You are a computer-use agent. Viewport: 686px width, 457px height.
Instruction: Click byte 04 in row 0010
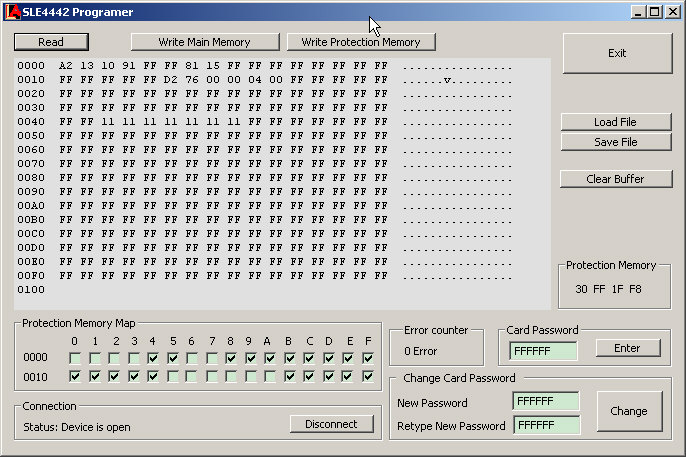click(x=255, y=80)
